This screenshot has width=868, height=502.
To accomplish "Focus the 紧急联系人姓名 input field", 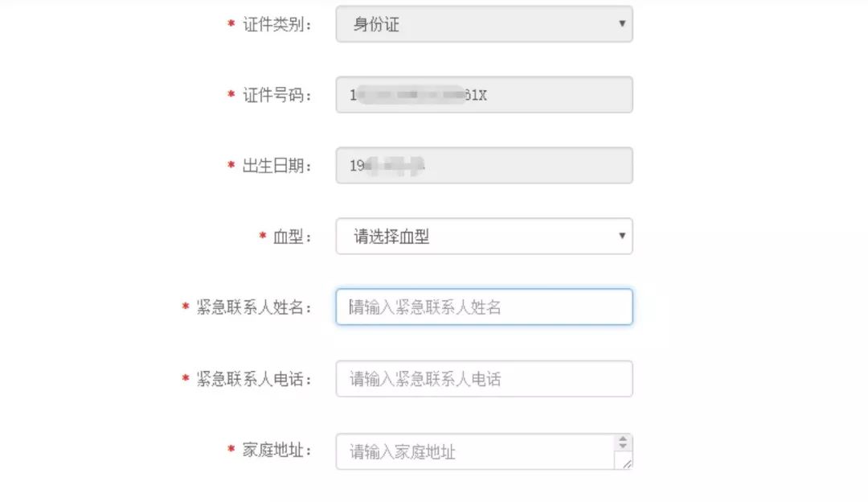I will point(482,307).
